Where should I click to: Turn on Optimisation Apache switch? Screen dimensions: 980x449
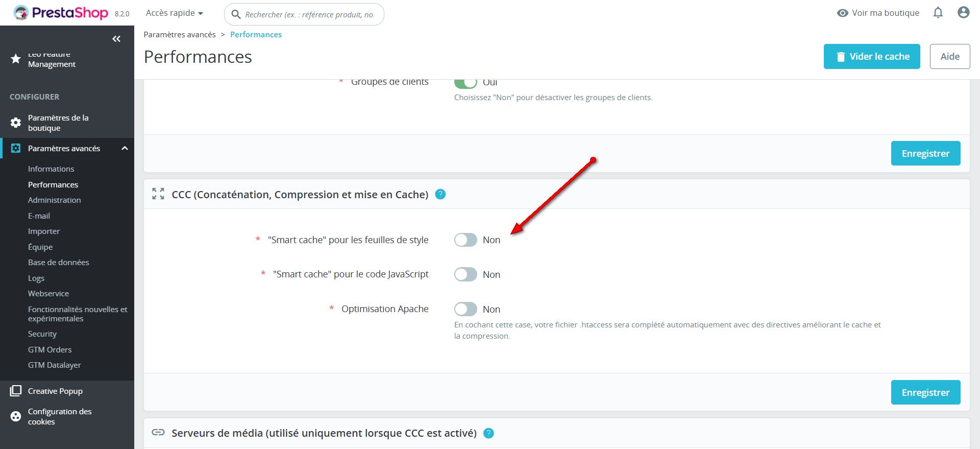(465, 309)
